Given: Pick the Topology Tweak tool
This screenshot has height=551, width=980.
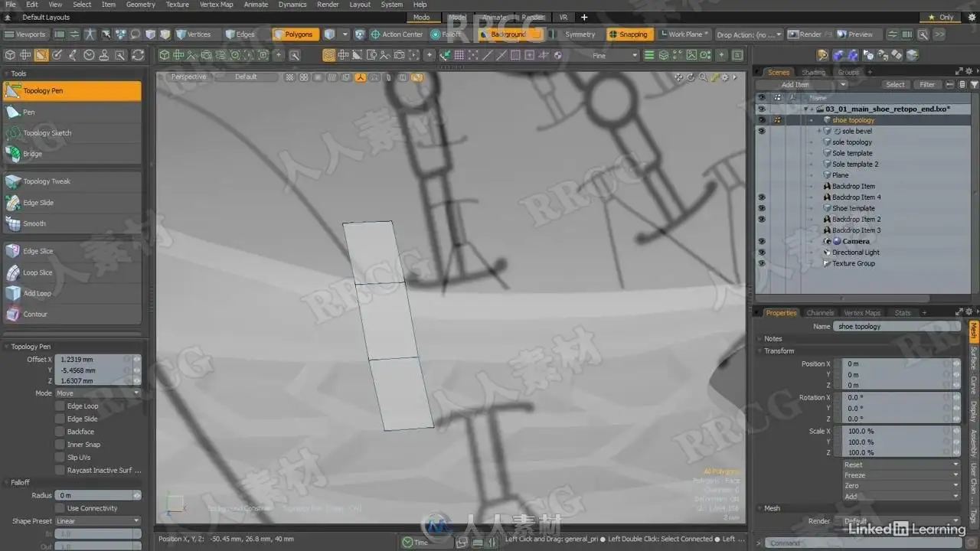Looking at the screenshot, I should point(72,181).
